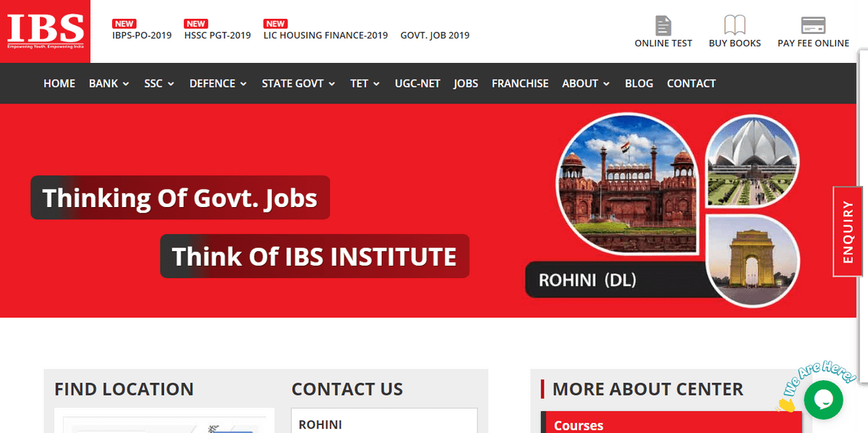Screen dimensions: 868x433
Task: Click the Buy Books open-book icon
Action: [x=735, y=25]
